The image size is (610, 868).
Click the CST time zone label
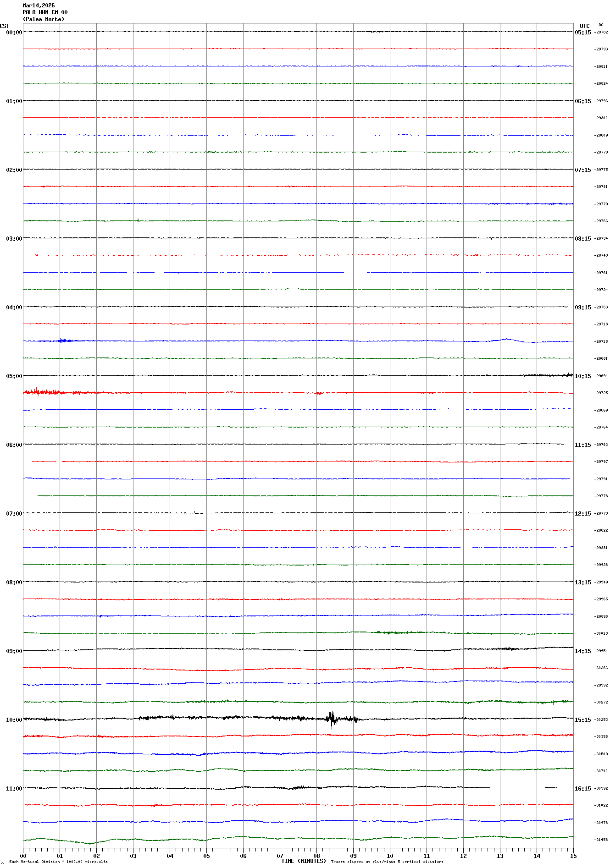point(5,26)
